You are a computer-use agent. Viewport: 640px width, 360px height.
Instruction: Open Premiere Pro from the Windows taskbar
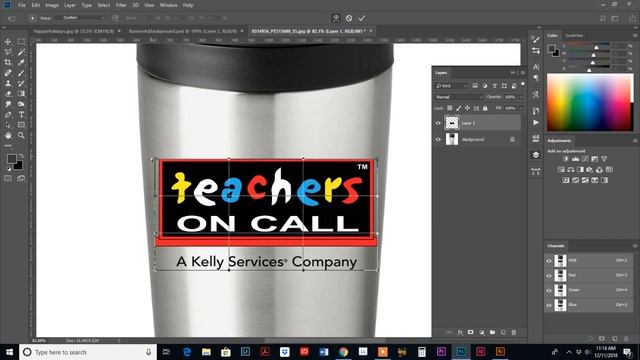click(441, 351)
